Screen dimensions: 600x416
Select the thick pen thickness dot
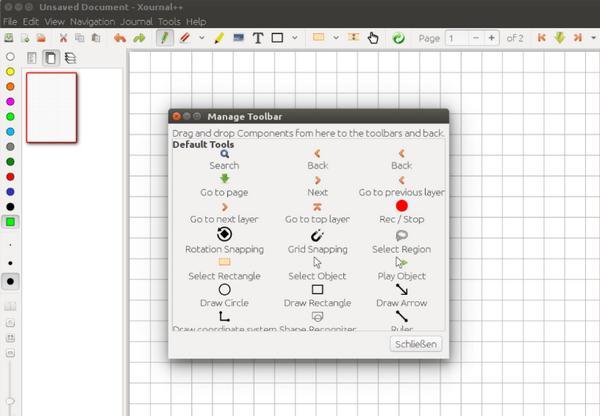(x=10, y=282)
